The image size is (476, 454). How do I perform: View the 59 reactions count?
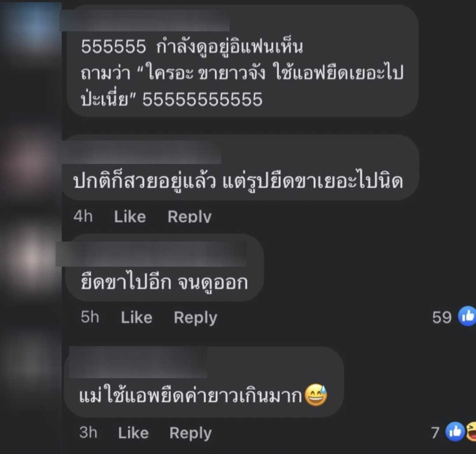click(x=442, y=317)
